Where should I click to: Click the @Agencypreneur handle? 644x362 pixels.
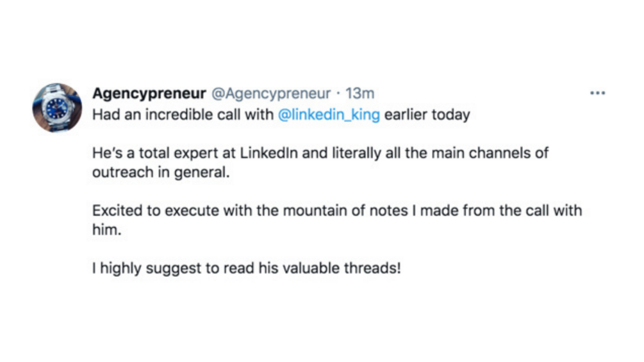point(270,94)
